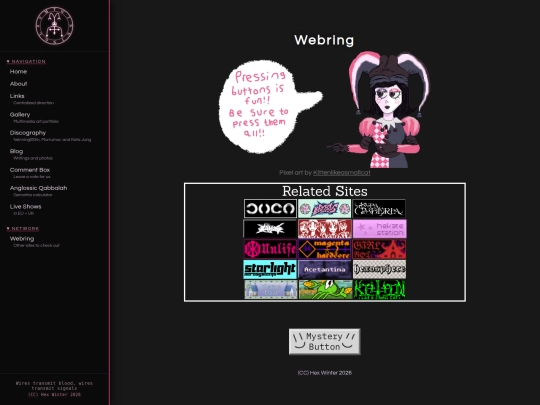Open the white spiky metal-logo badge
The width and height of the screenshot is (540, 405).
pos(270,229)
